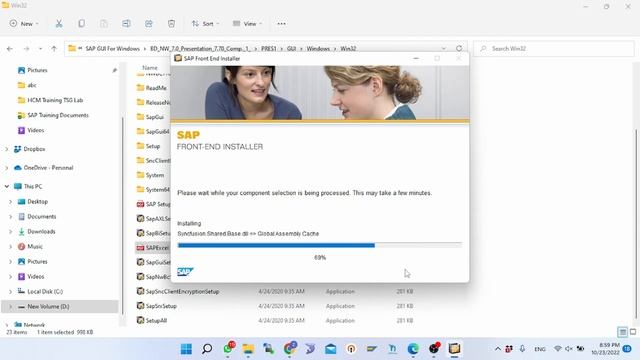The image size is (640, 360).
Task: Select the System folder in file list
Action: click(x=155, y=175)
